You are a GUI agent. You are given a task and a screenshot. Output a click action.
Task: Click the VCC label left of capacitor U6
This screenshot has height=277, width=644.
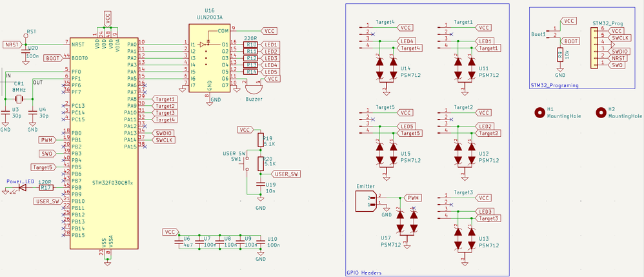point(170,232)
